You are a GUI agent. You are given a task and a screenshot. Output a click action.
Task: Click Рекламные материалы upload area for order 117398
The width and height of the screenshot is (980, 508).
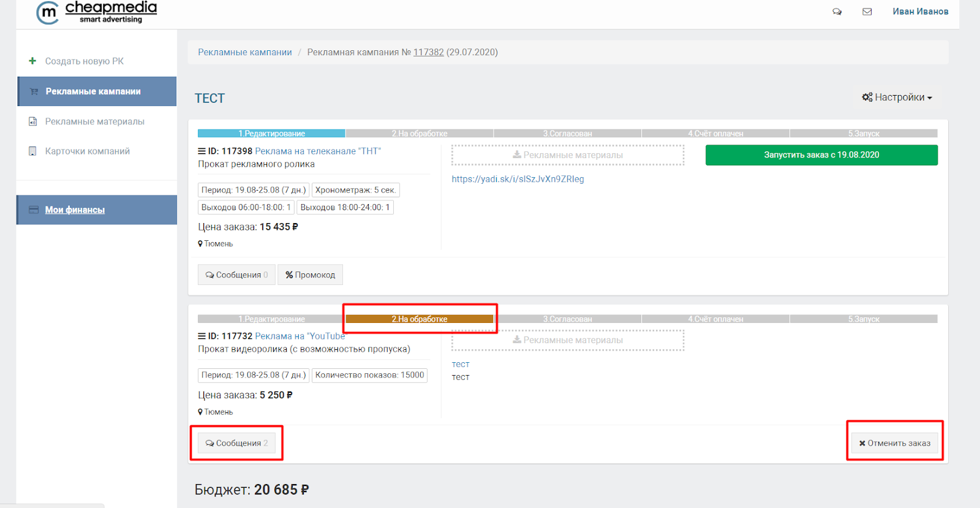568,155
